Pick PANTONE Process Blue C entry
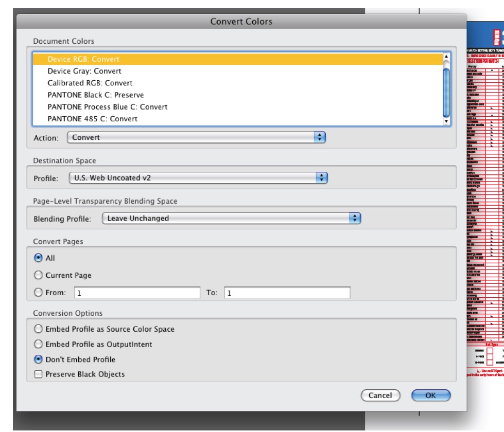Screen dimensions: 504x432 click(107, 107)
